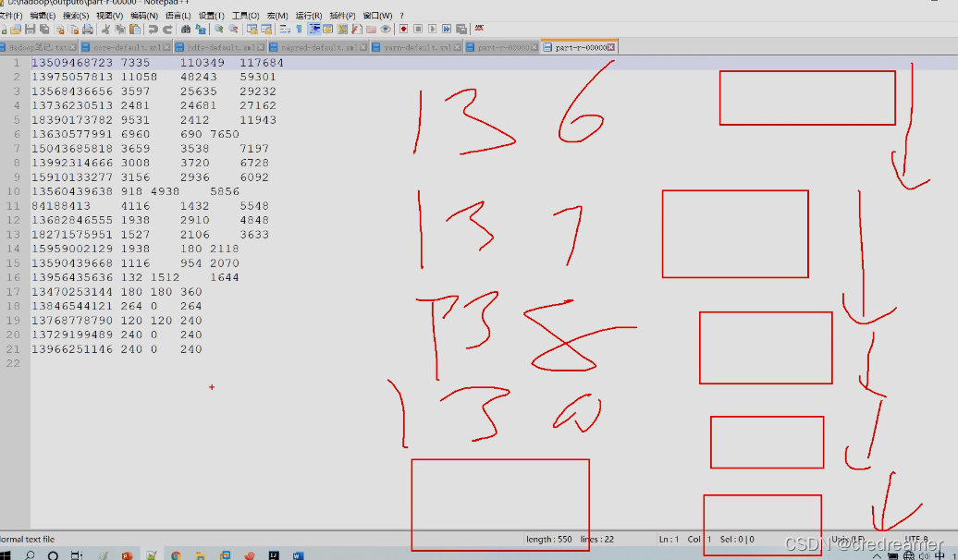Open the 工具(O) menu
The image size is (958, 560).
click(x=246, y=16)
